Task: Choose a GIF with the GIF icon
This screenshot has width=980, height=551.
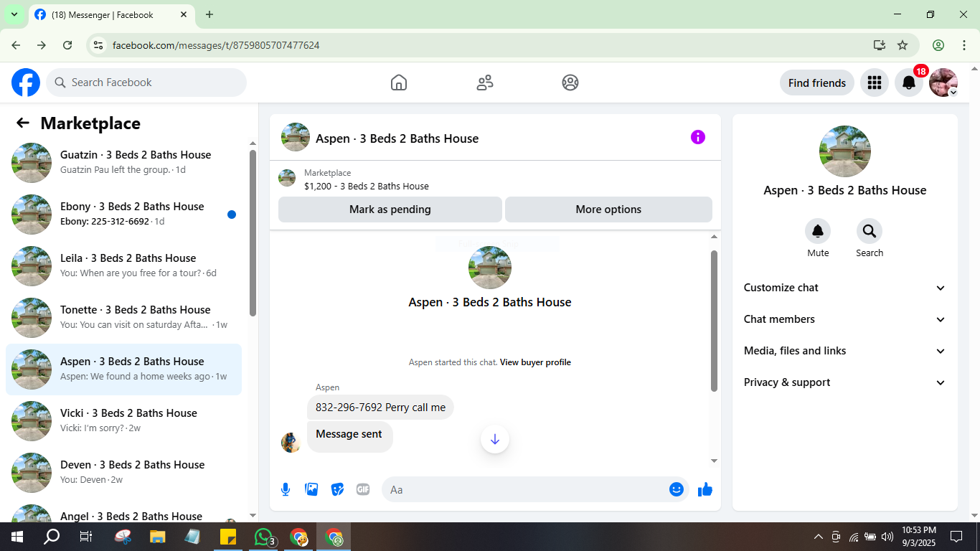Action: (x=363, y=489)
